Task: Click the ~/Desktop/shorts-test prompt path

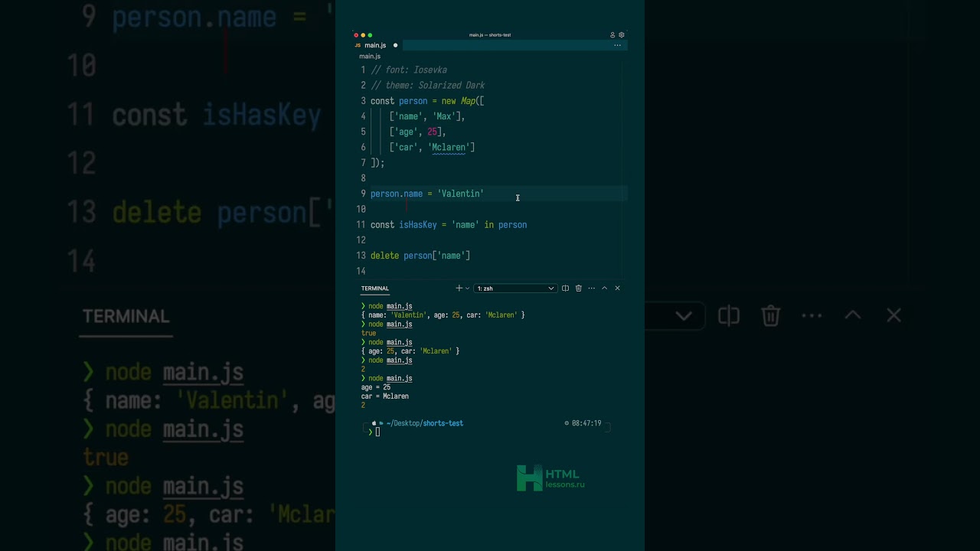Action: 425,423
